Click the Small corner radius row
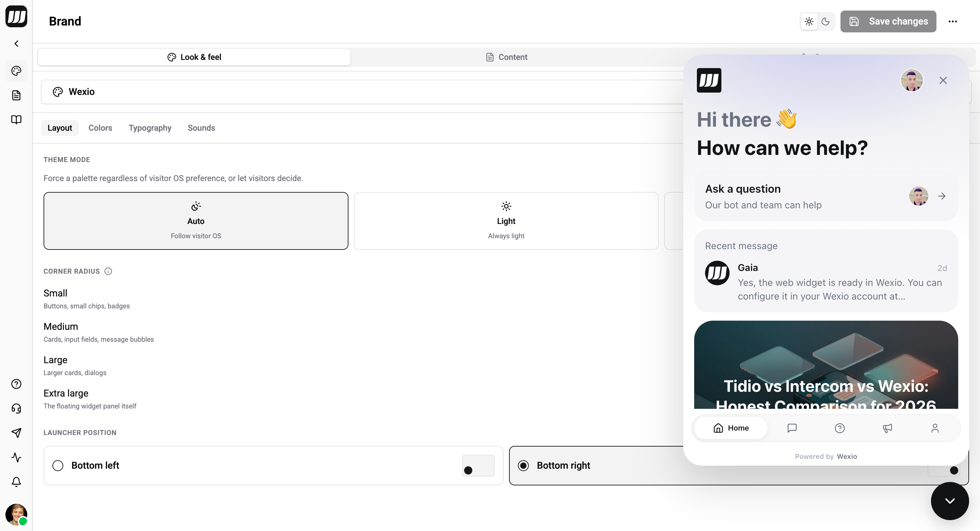The height and width of the screenshot is (531, 980). tap(87, 299)
